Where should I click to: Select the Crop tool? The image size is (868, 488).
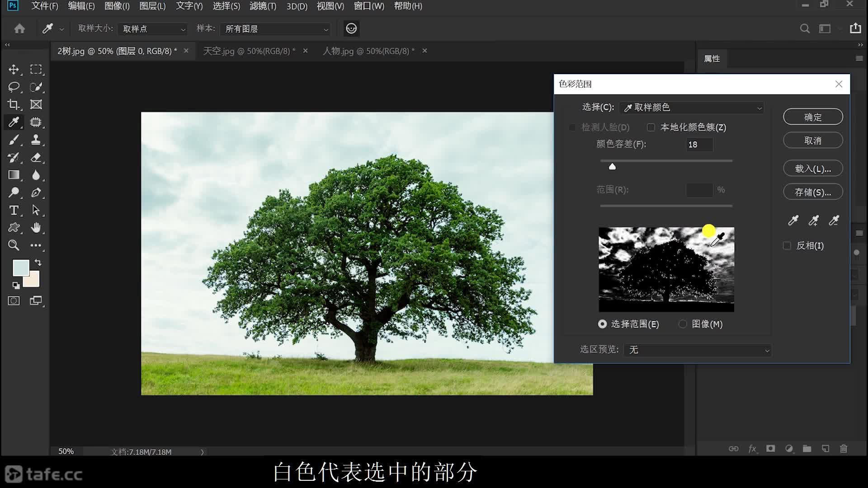(x=14, y=104)
